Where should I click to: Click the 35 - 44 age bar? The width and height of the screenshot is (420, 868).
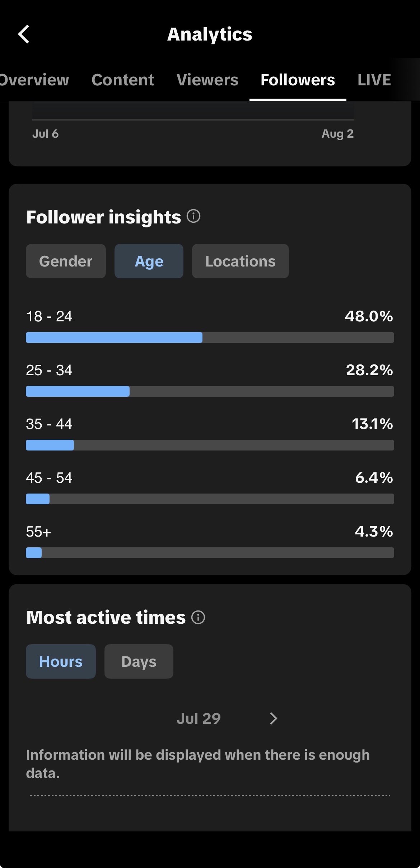pyautogui.click(x=210, y=445)
